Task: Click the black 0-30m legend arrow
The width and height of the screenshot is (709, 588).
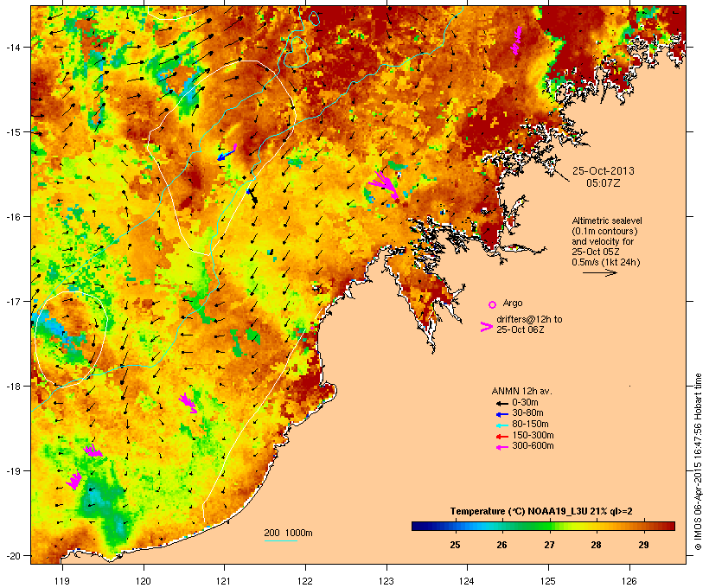Action: click(x=501, y=403)
